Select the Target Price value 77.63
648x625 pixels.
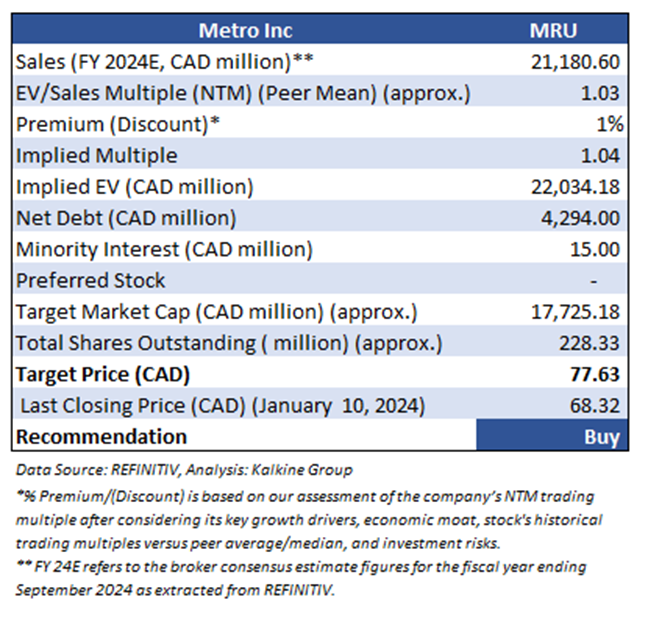(595, 375)
